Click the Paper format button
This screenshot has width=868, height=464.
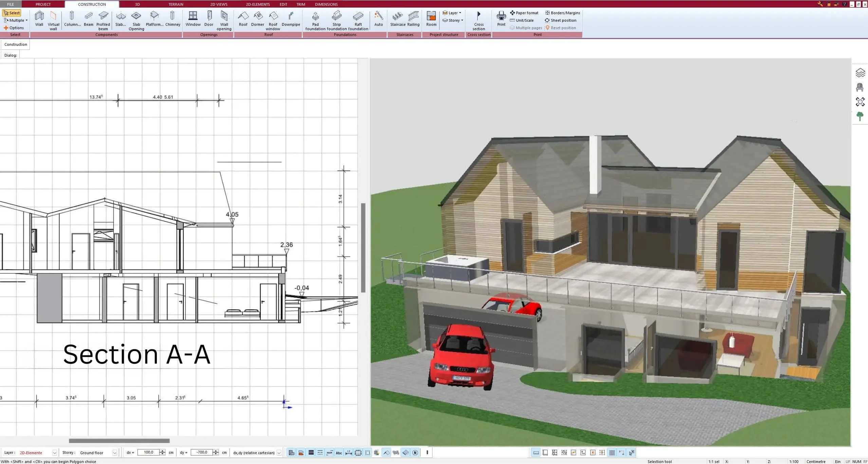(x=524, y=13)
